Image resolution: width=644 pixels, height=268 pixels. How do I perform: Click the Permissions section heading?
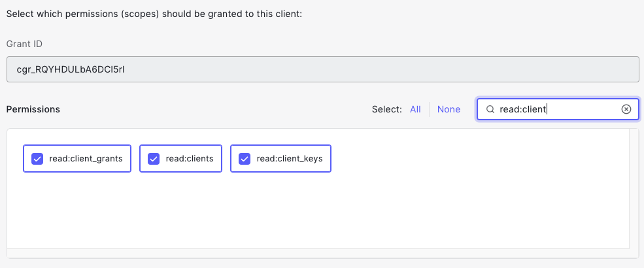[33, 109]
